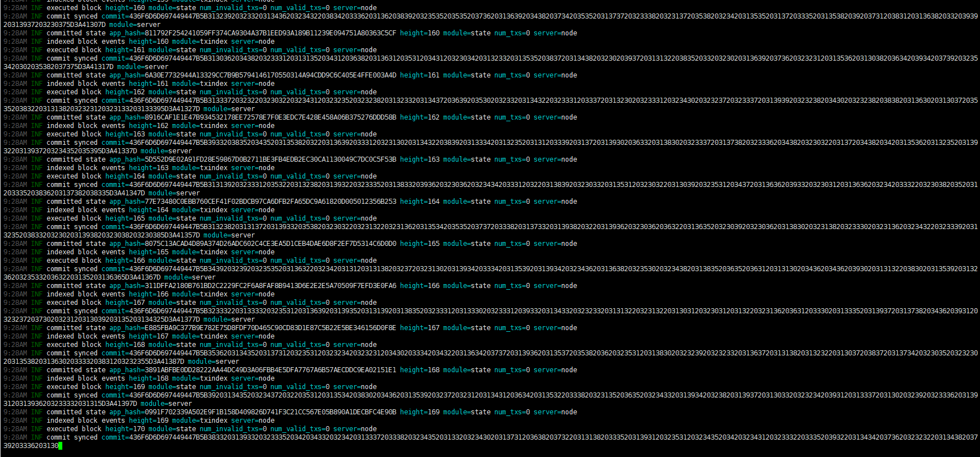Click the app_hash value starting with 3891ABFB
The width and height of the screenshot is (980, 457).
point(271,370)
